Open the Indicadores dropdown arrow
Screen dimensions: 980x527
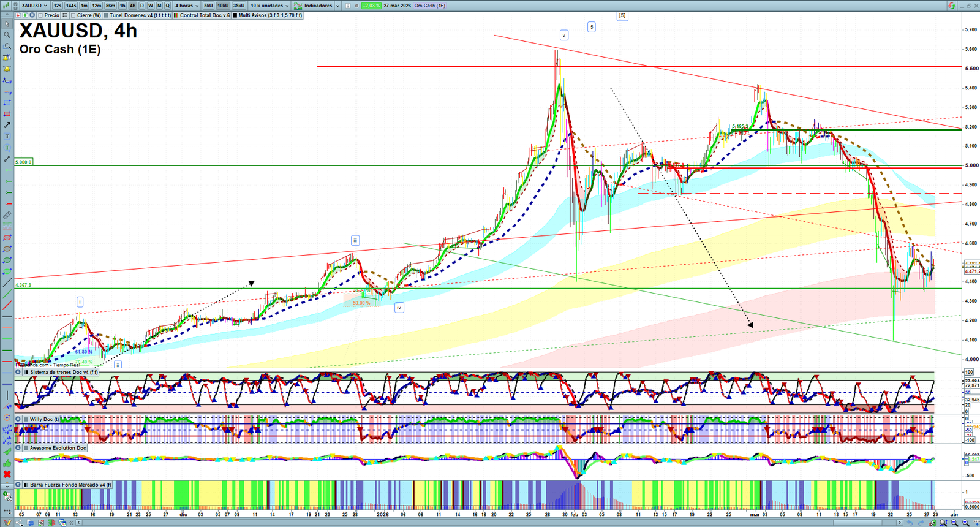pyautogui.click(x=337, y=6)
